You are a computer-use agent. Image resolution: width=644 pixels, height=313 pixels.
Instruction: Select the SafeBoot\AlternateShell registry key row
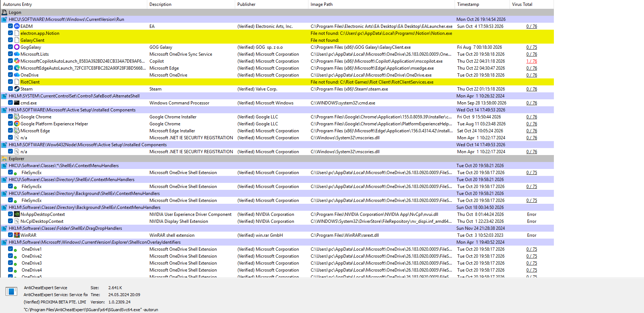[x=277, y=96]
